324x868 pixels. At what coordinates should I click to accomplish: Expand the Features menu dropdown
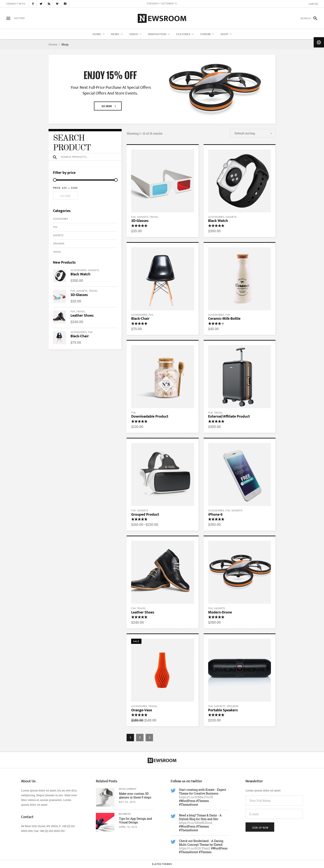[x=185, y=34]
